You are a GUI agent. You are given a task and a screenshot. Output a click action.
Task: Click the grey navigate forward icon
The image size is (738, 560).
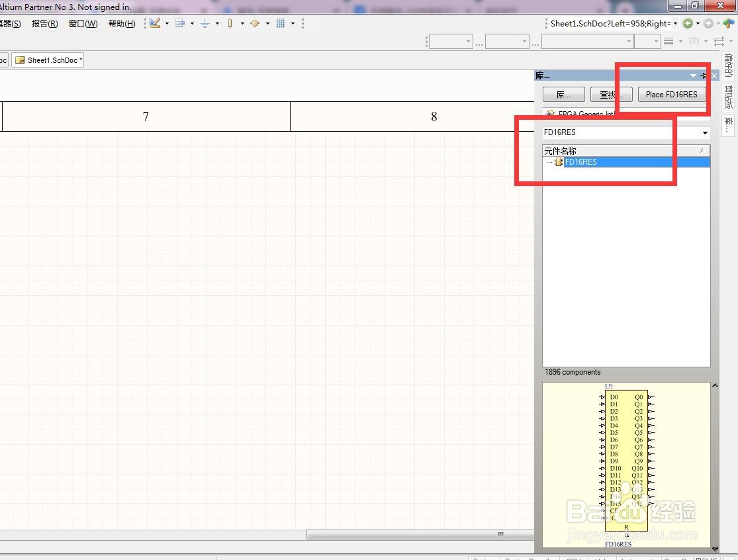[x=708, y=23]
